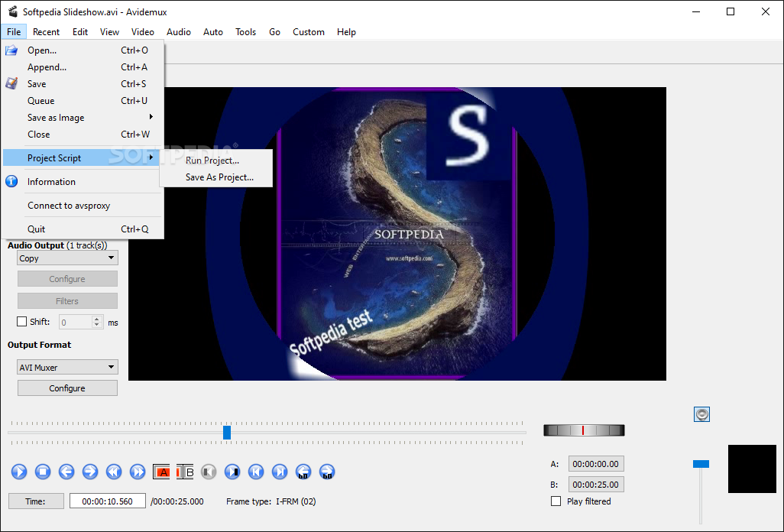Viewport: 784px width, 532px height.
Task: Click the Stop playback button
Action: 43,472
